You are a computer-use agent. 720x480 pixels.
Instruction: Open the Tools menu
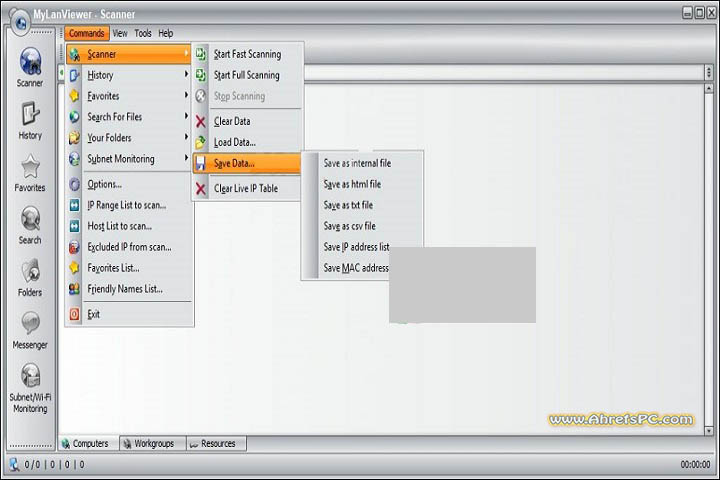pos(143,33)
